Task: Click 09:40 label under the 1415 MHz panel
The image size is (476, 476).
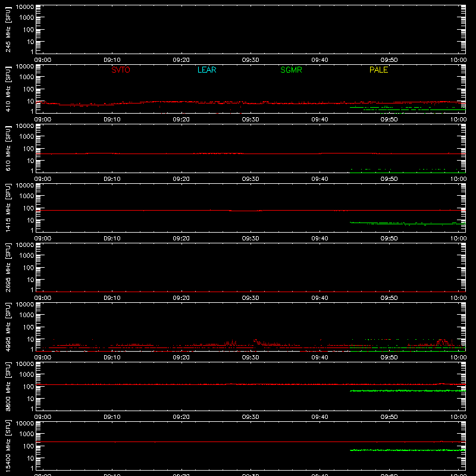Action: point(320,239)
